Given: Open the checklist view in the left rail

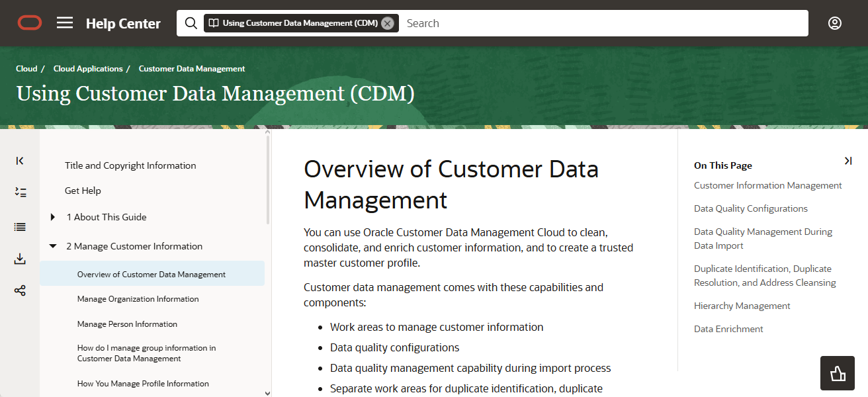Looking at the screenshot, I should coord(20,192).
